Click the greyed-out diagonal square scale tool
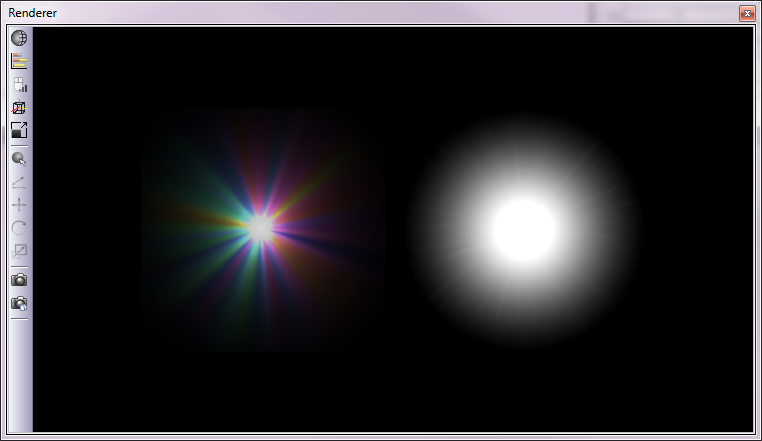 pos(19,250)
